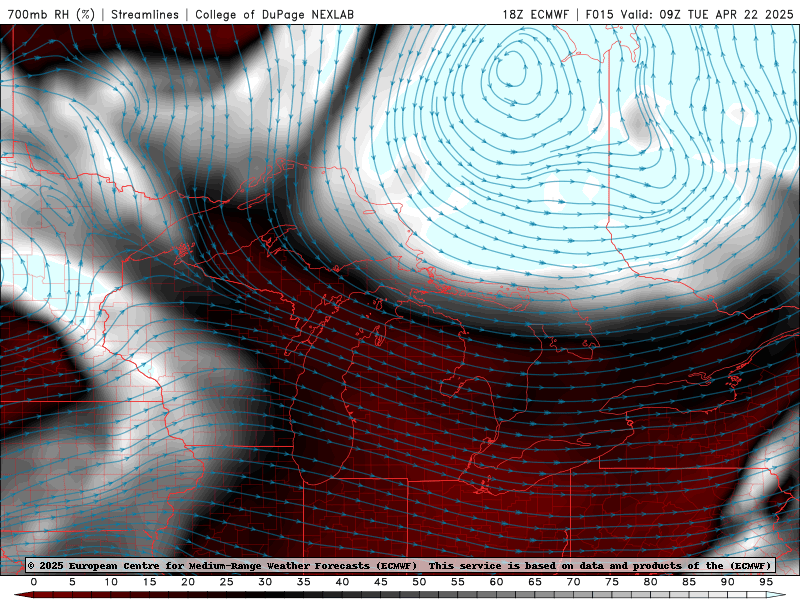Click the colorbar label '80'
This screenshot has width=800, height=600.
point(651,582)
